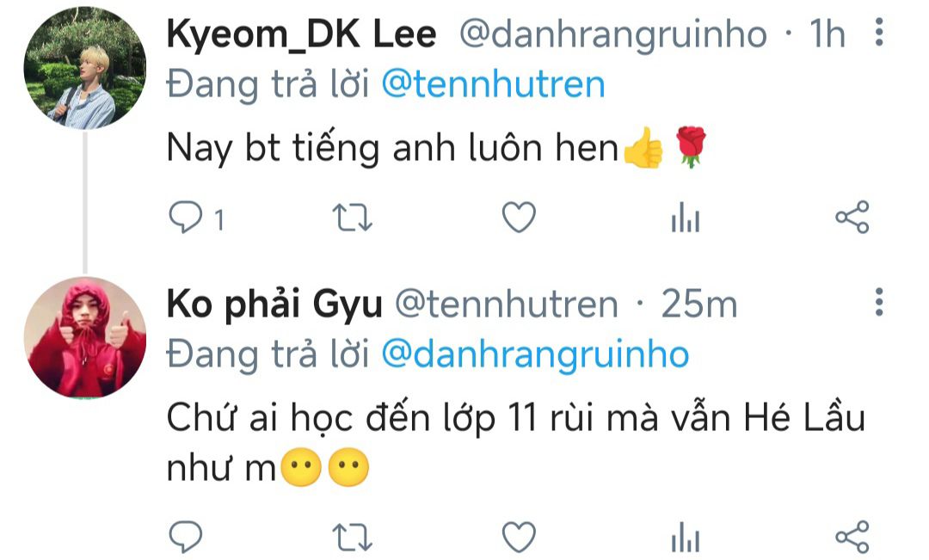Reply to Ko phải Gyu's tweet
Screen dimensions: 929x560
pyautogui.click(x=186, y=537)
